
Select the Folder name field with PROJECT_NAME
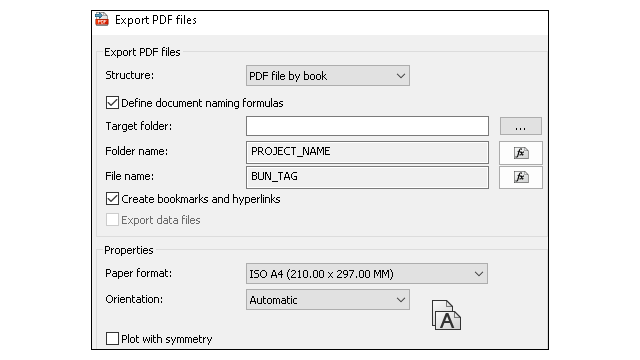pyautogui.click(x=367, y=152)
